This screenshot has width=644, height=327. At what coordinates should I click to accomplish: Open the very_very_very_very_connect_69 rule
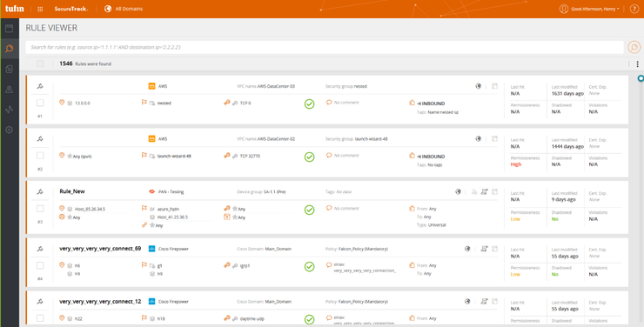100,249
